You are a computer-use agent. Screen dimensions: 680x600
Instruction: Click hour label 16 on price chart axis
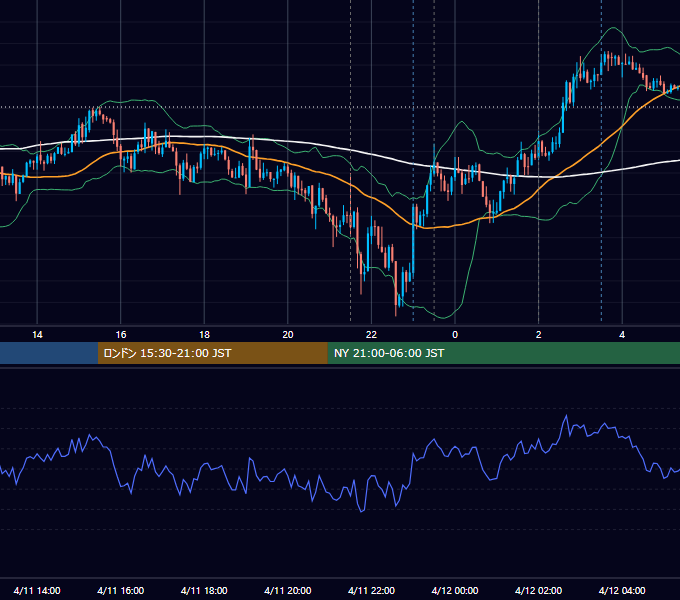click(121, 335)
